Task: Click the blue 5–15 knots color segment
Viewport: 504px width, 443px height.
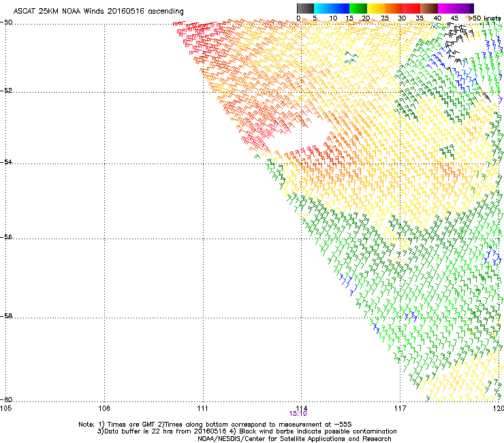Action: click(x=332, y=8)
